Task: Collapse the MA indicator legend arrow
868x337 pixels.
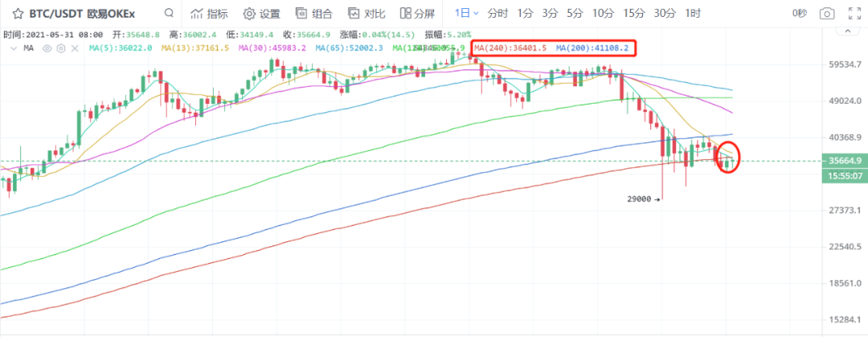Action: [14, 49]
